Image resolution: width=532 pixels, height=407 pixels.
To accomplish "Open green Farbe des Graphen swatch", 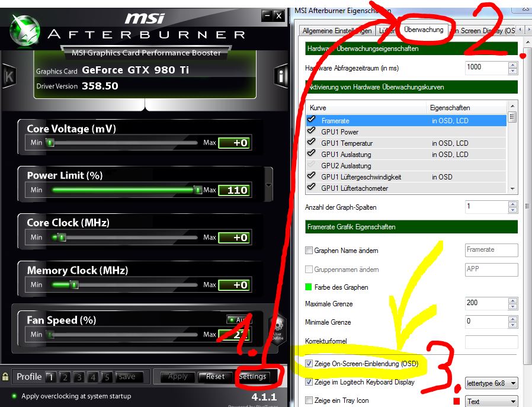I will click(309, 287).
